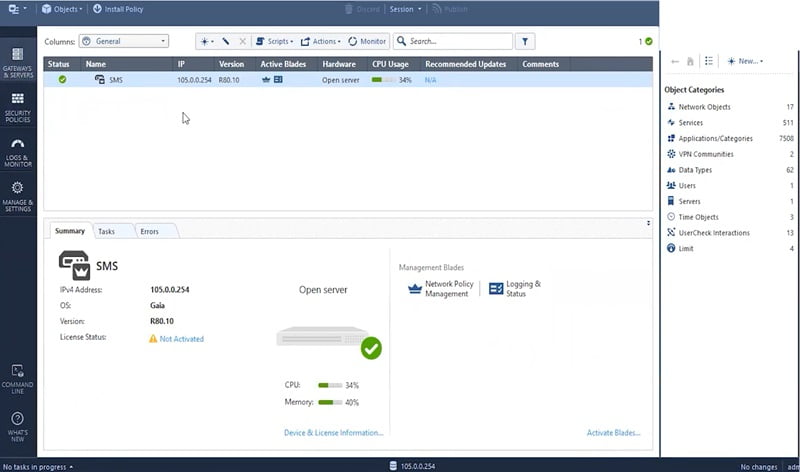
Task: Open the Command Line tool
Action: 18,379
